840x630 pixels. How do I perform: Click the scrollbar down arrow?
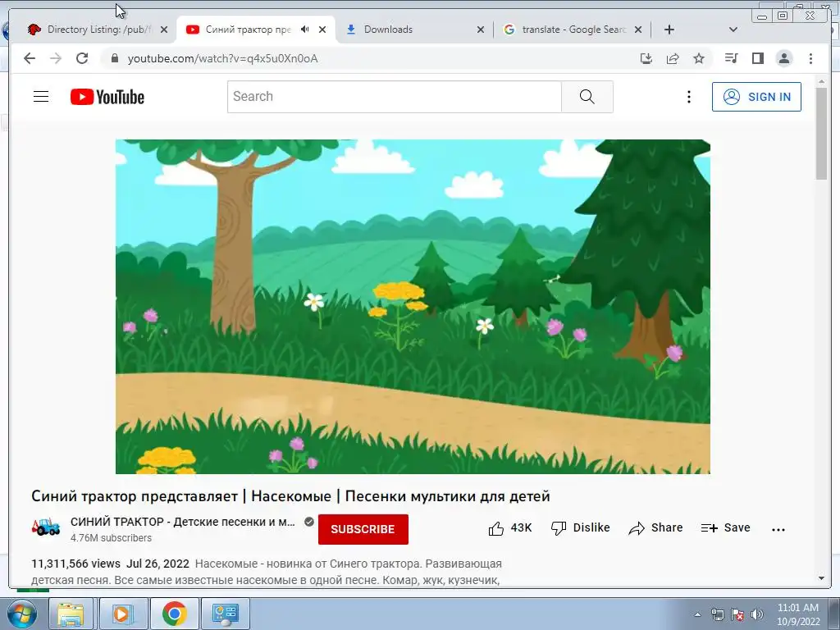click(x=821, y=578)
